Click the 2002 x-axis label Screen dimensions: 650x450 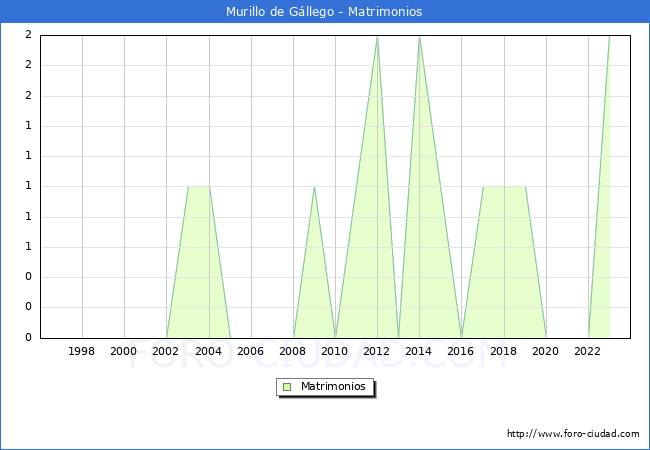[166, 351]
